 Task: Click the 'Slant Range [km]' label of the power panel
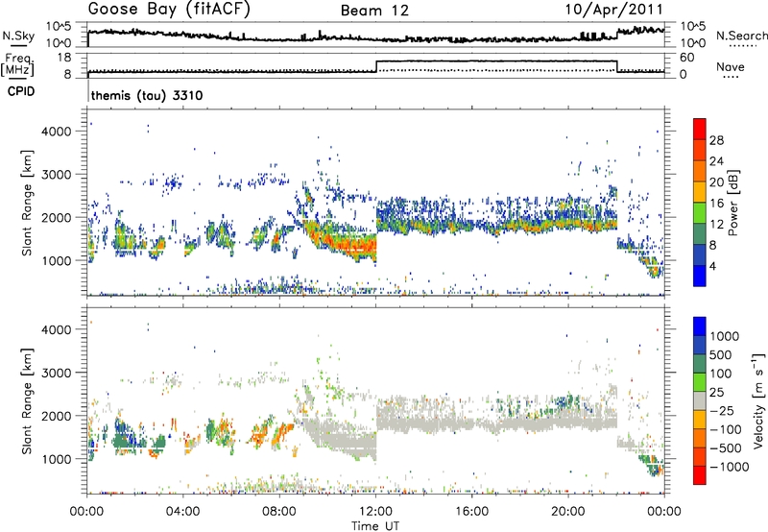click(x=27, y=203)
